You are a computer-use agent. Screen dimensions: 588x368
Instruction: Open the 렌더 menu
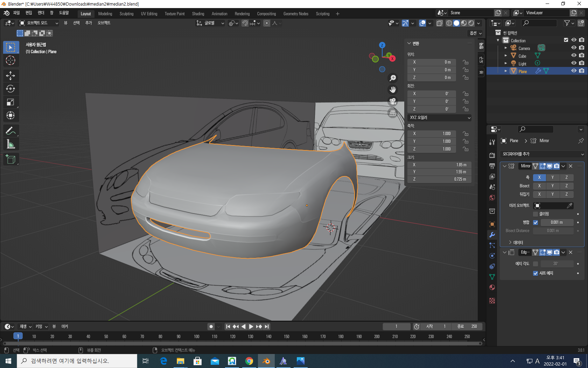(x=41, y=13)
